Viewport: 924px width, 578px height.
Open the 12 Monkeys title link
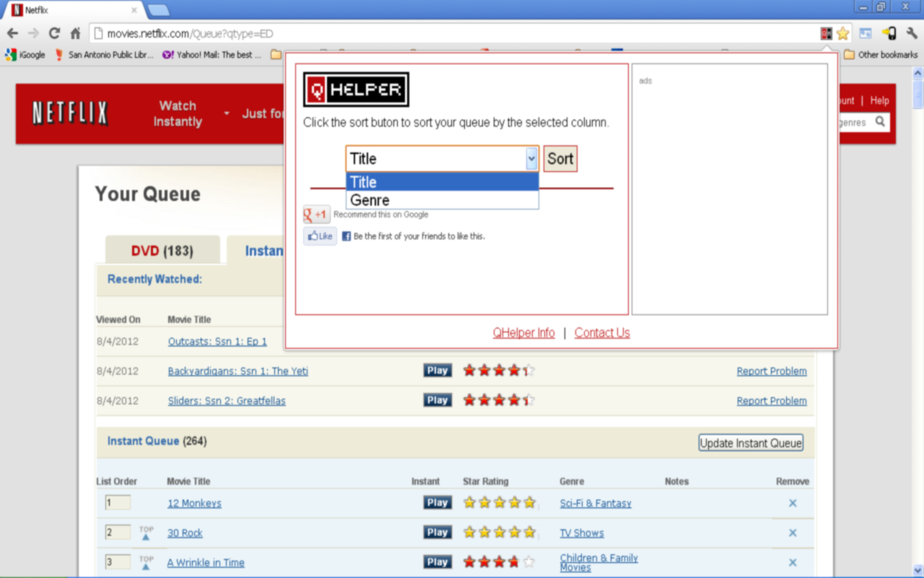pyautogui.click(x=194, y=503)
